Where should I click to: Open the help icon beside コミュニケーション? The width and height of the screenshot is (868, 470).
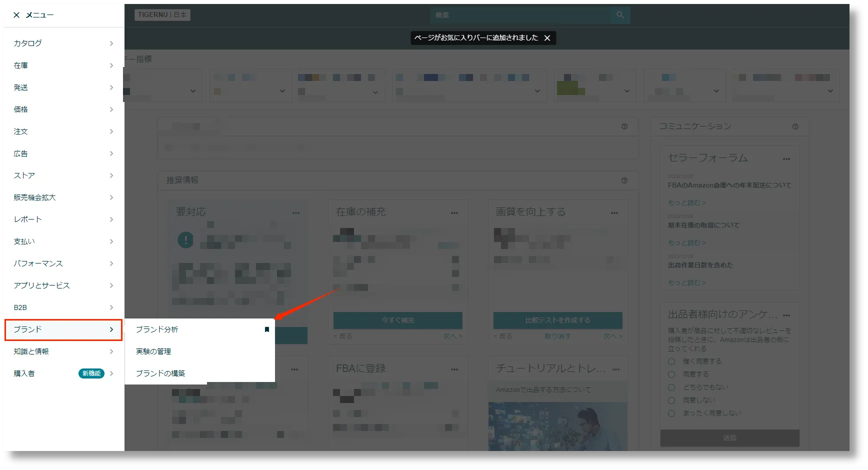(x=795, y=126)
